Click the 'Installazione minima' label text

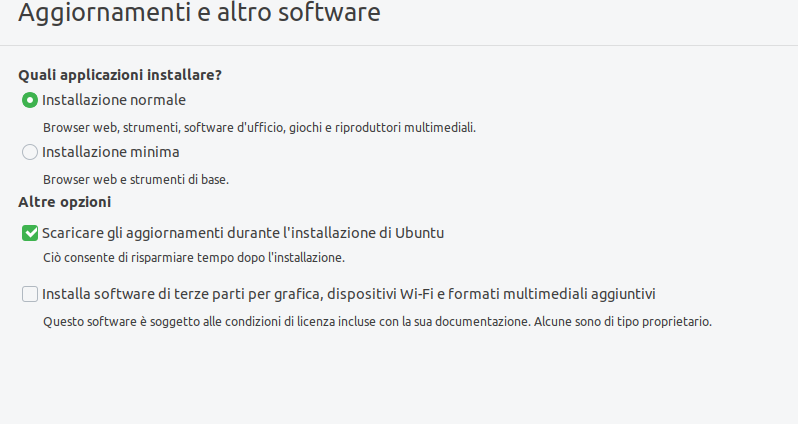(x=111, y=152)
